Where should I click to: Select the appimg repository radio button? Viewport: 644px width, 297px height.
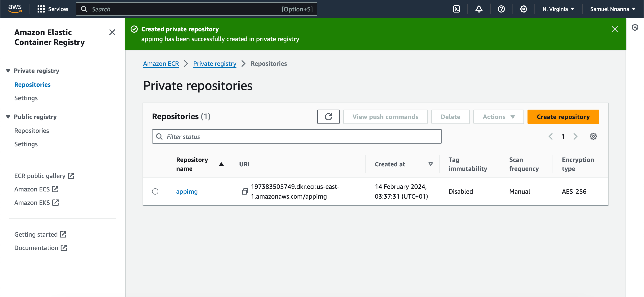155,191
